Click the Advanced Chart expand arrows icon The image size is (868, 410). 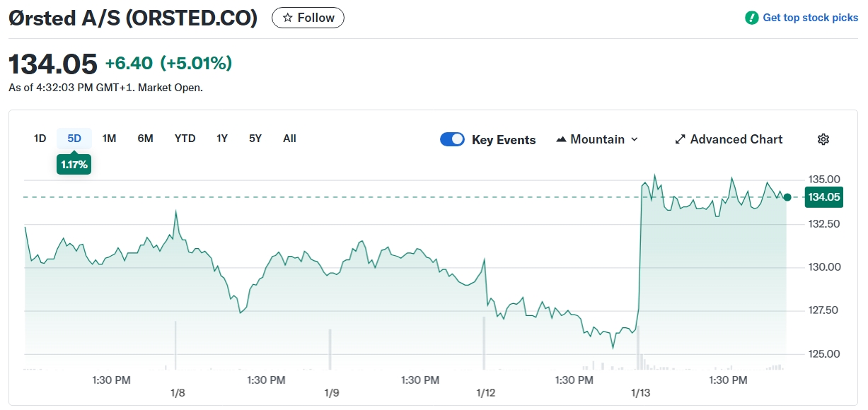681,139
